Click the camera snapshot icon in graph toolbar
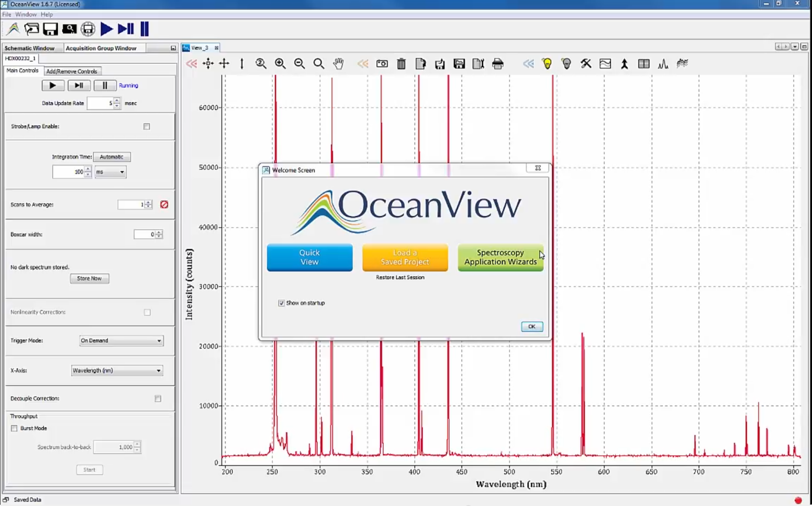Viewport: 812px width, 506px height. [382, 64]
